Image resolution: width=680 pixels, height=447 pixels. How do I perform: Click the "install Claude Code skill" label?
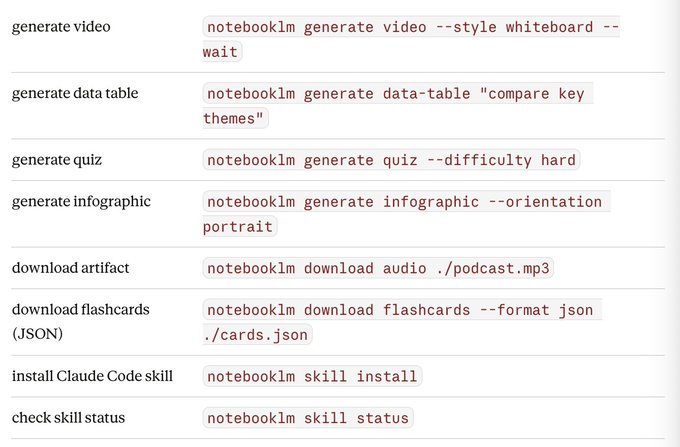point(92,375)
